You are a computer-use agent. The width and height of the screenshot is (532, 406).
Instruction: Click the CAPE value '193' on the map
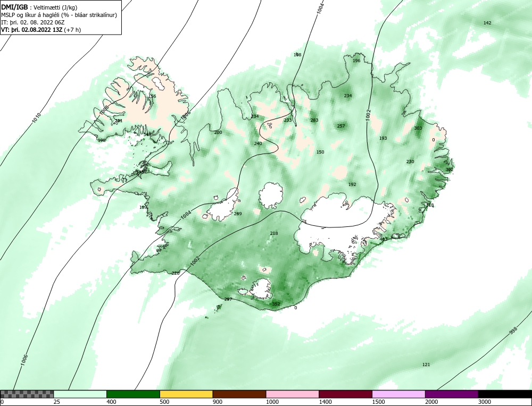[383, 138]
